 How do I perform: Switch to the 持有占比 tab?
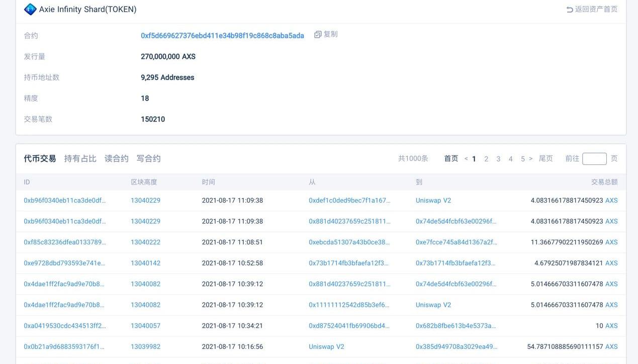click(x=80, y=158)
